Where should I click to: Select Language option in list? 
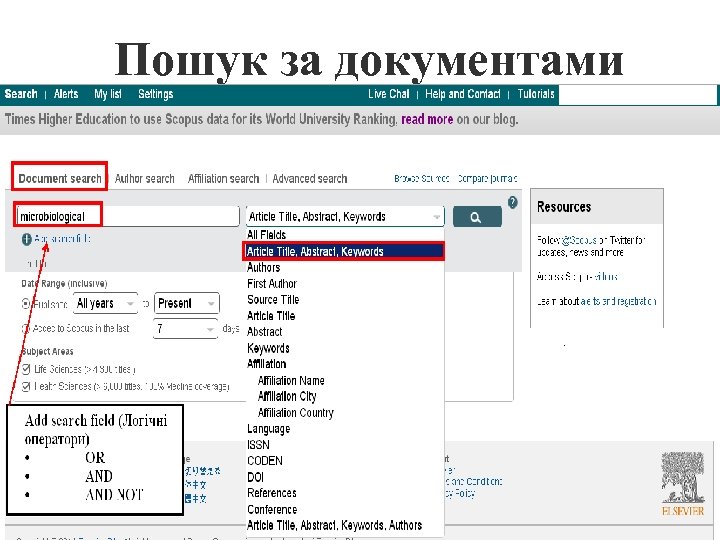[x=269, y=429]
